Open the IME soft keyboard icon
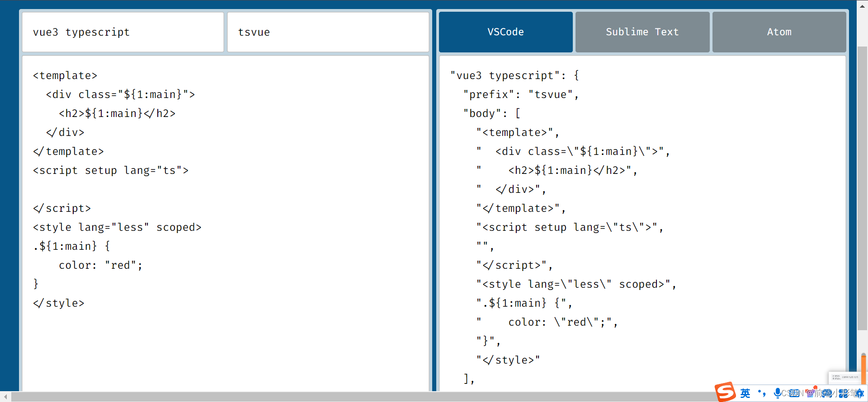The image size is (868, 402). [x=794, y=393]
